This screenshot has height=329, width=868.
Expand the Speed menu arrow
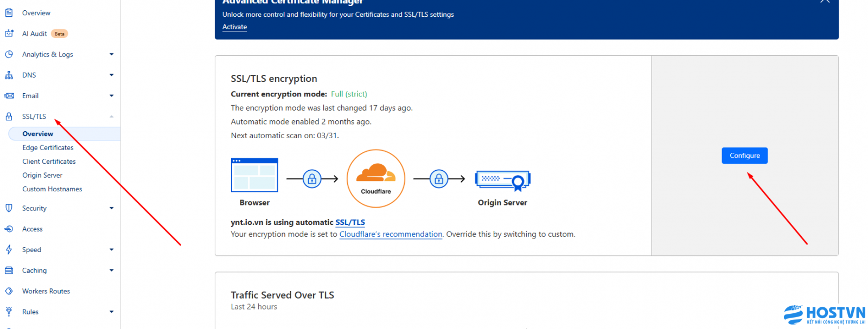click(111, 250)
